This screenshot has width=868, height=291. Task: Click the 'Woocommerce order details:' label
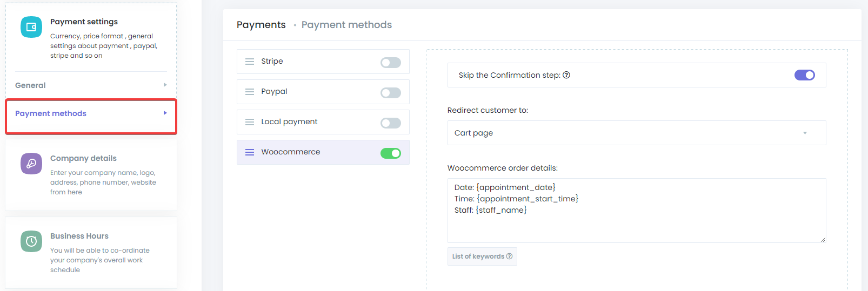(x=503, y=168)
